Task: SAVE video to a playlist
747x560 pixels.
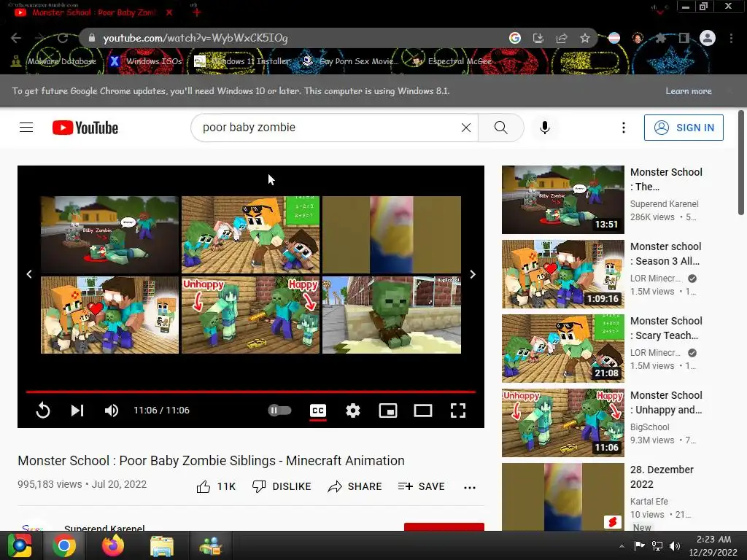Action: 421,486
